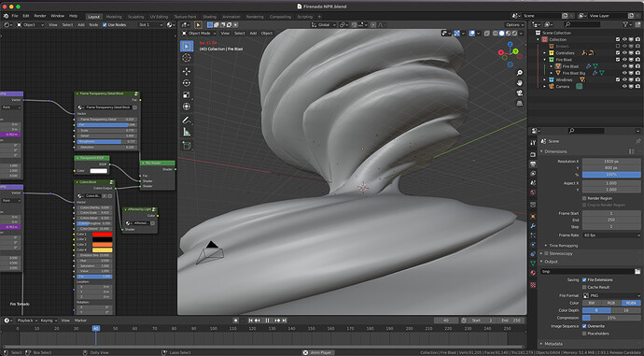Open the Playback dropdown in timeline

[x=27, y=320]
